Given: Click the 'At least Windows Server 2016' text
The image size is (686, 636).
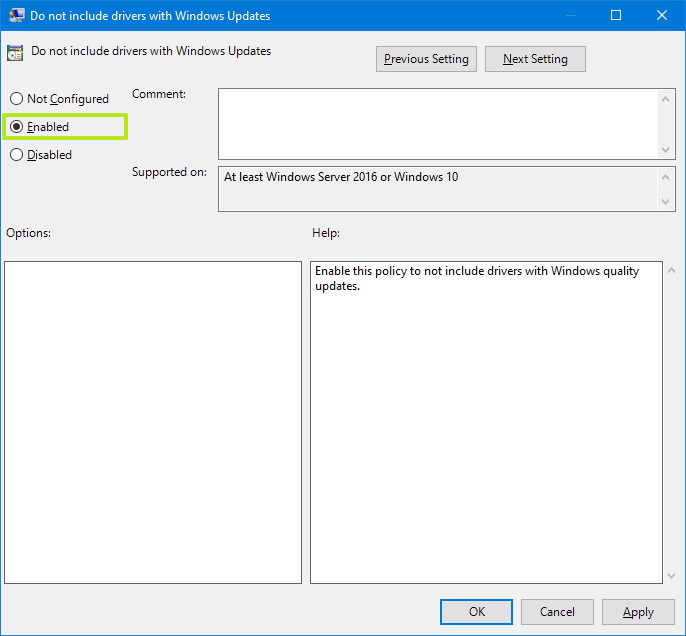Looking at the screenshot, I should pos(341,177).
